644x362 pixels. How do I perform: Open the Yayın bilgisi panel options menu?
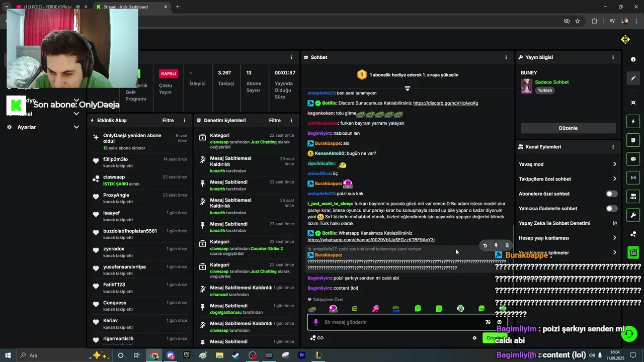(613, 57)
